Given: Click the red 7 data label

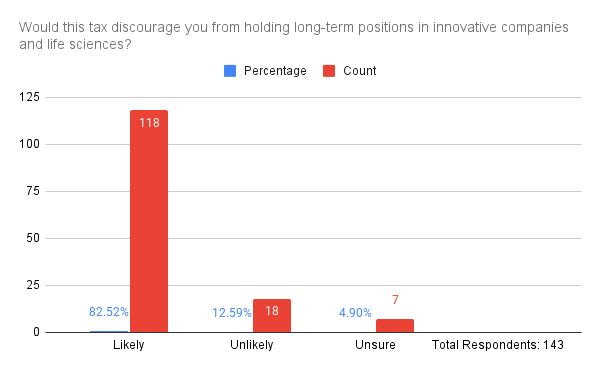Looking at the screenshot, I should click(x=395, y=299).
